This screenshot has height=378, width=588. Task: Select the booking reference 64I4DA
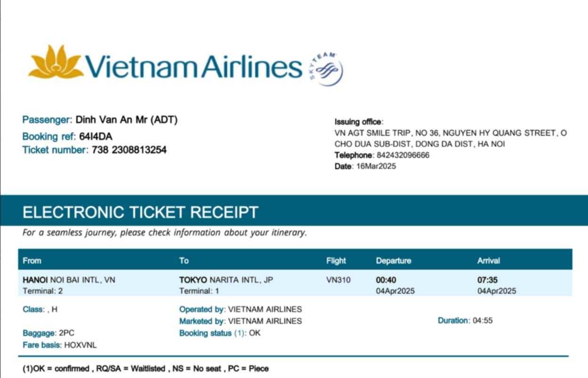coord(96,137)
